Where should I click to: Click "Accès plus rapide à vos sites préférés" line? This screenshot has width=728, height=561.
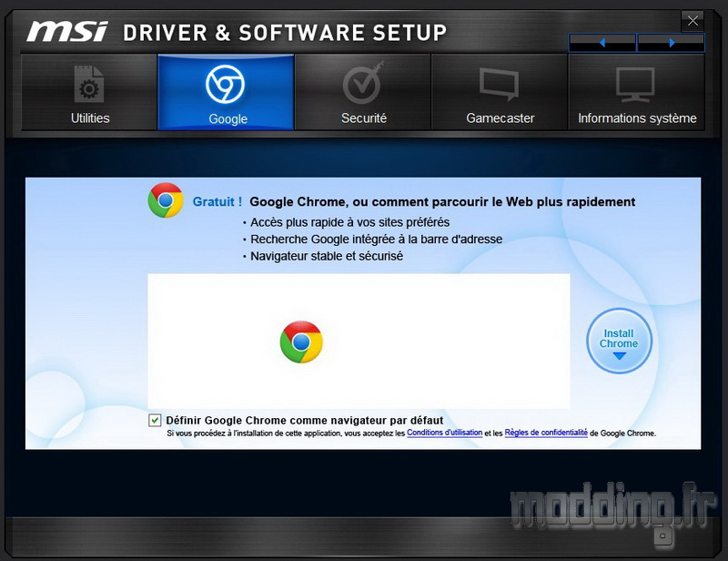pyautogui.click(x=350, y=222)
